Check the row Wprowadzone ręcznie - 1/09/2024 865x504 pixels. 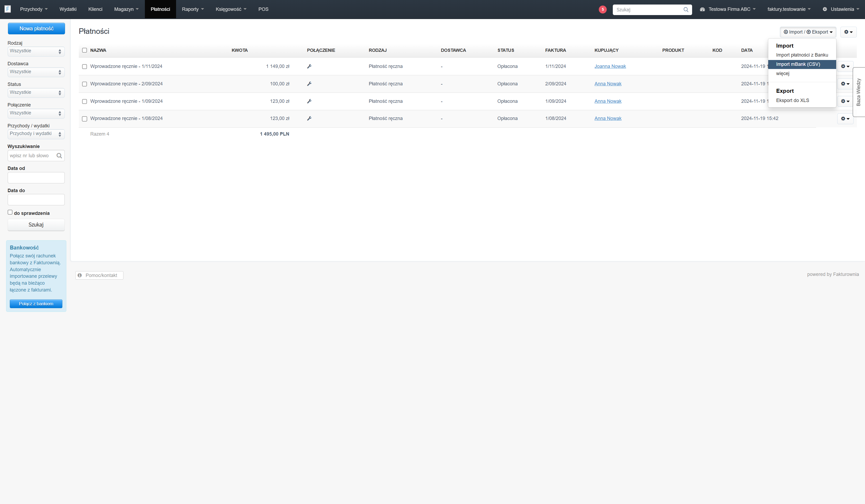pyautogui.click(x=84, y=101)
